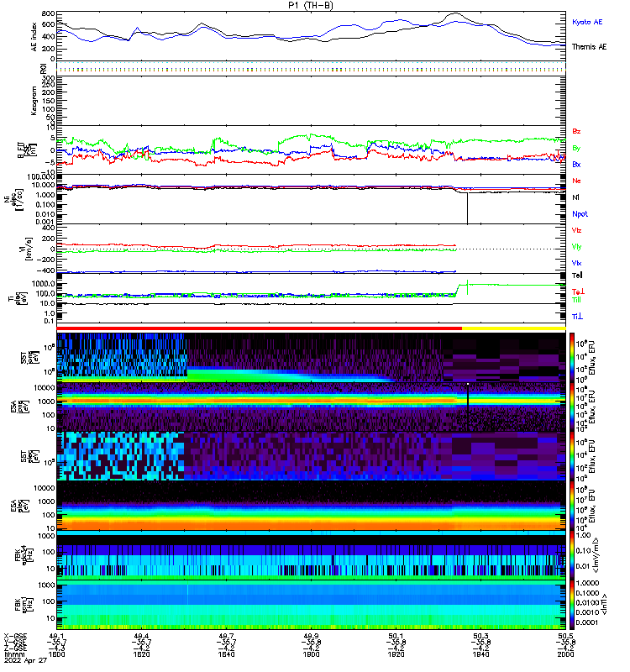Click the "Keogram" axis label
Image resolution: width=630 pixels, height=672 pixels.
tap(34, 101)
